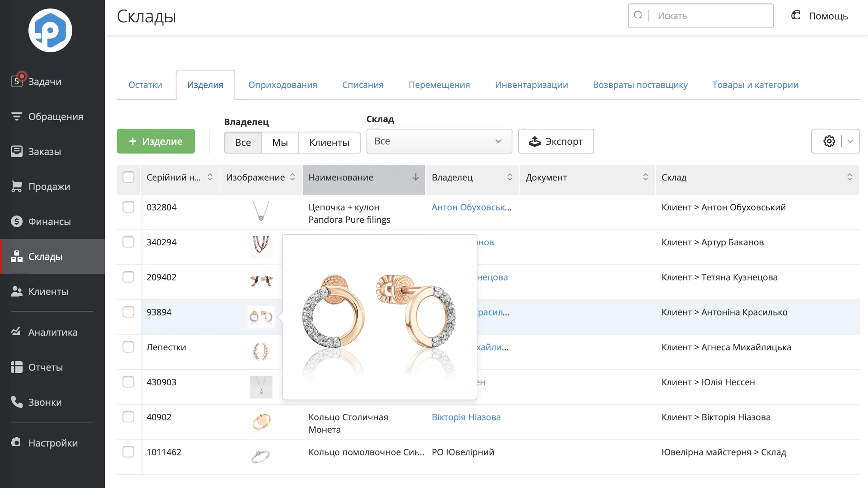This screenshot has height=488, width=868.
Task: Click the Обращения filter icon
Action: coord(17,116)
